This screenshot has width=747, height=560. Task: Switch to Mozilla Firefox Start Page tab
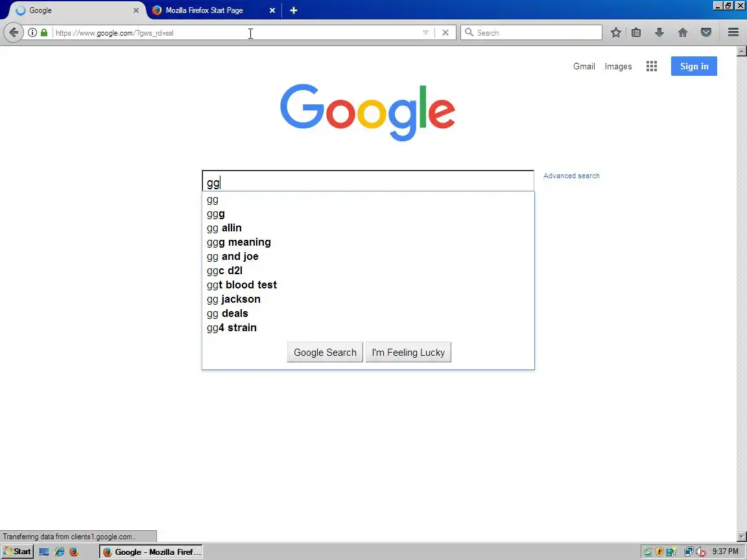(x=213, y=10)
